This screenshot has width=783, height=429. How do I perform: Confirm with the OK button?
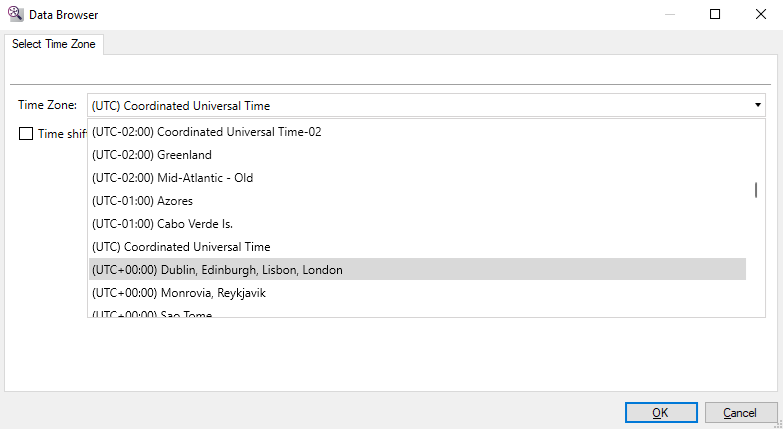[661, 413]
